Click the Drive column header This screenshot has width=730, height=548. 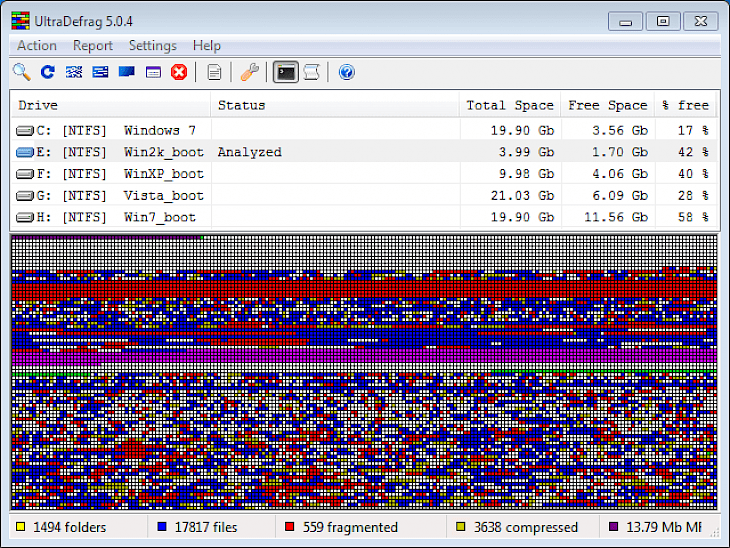[111, 105]
